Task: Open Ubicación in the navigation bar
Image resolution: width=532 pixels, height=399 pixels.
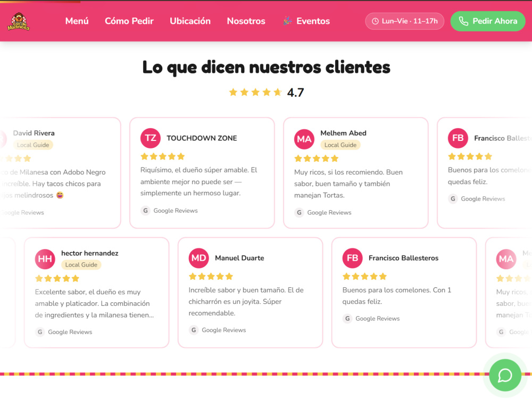Action: [190, 21]
